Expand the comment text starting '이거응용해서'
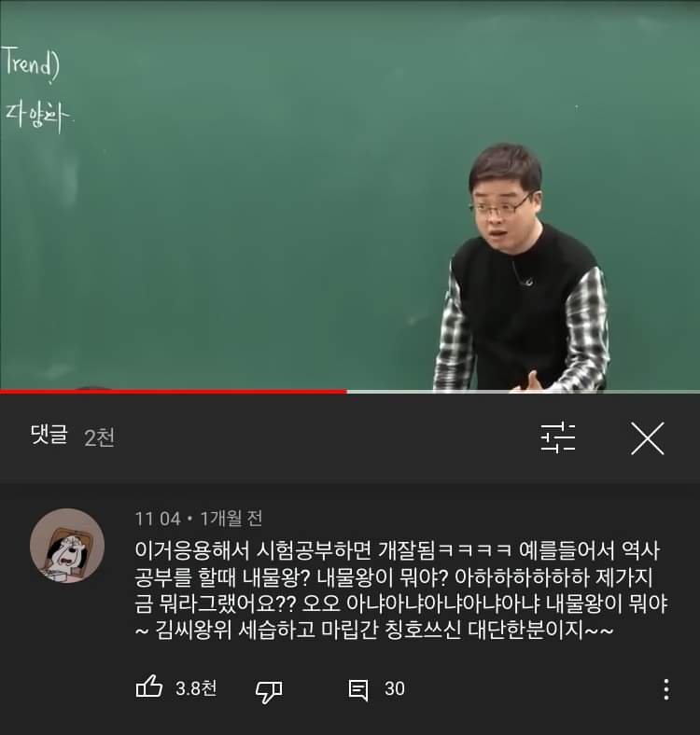The height and width of the screenshot is (735, 700). coord(401,590)
